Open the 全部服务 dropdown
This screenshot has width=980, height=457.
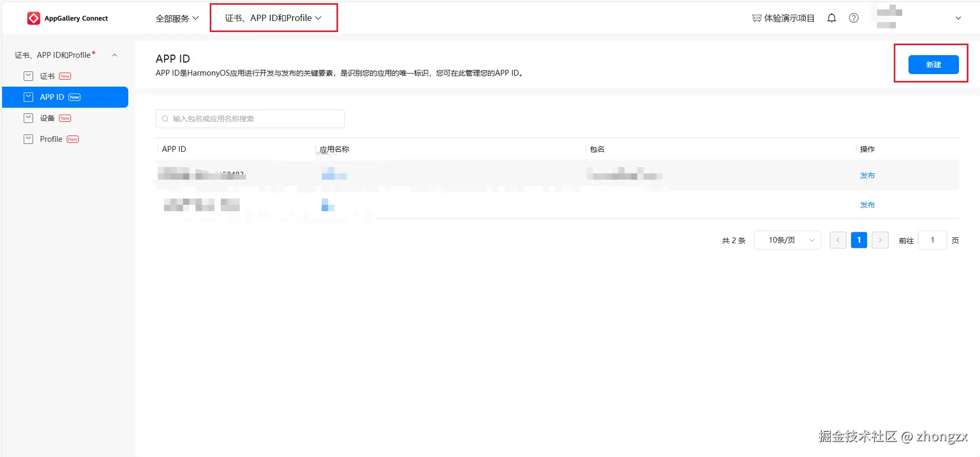click(x=177, y=18)
